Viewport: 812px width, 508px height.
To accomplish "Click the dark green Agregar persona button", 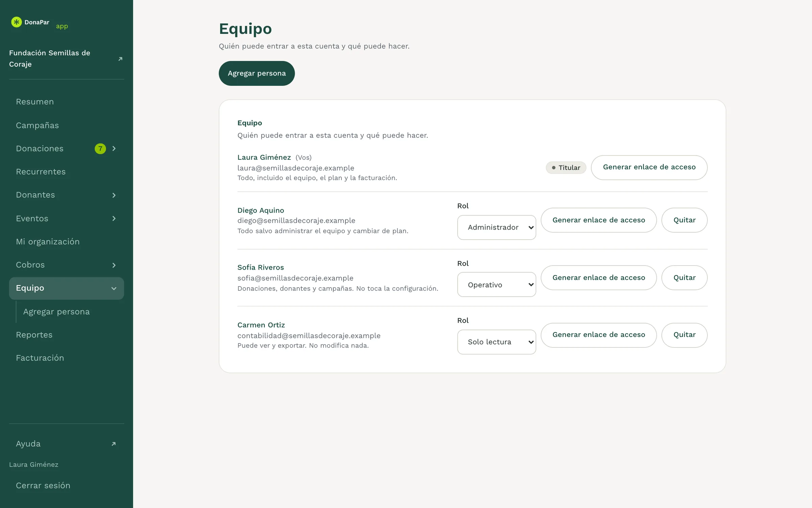I will (x=257, y=73).
